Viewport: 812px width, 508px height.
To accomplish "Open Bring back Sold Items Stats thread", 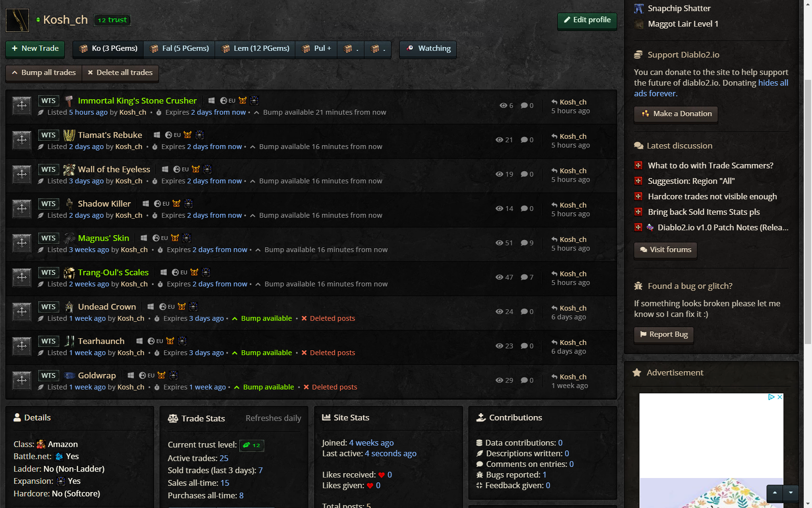I will 704,212.
